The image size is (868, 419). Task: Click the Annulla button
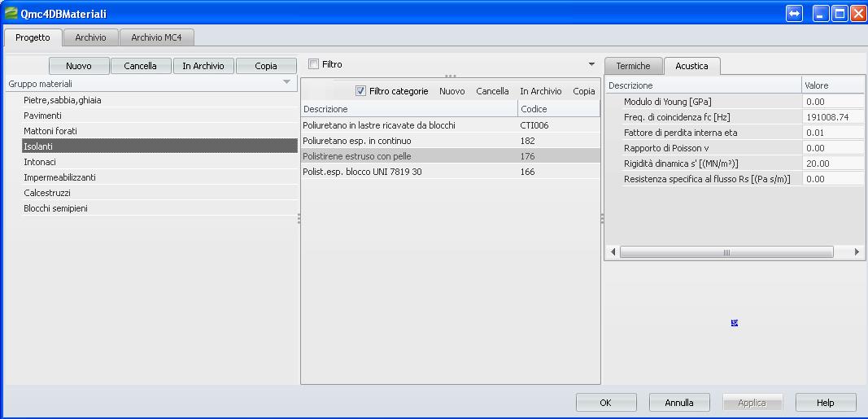679,402
